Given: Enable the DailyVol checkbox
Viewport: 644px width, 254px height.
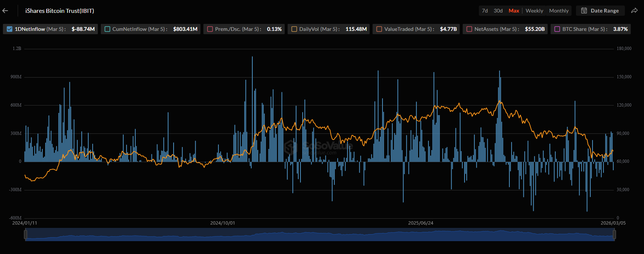Looking at the screenshot, I should (294, 29).
